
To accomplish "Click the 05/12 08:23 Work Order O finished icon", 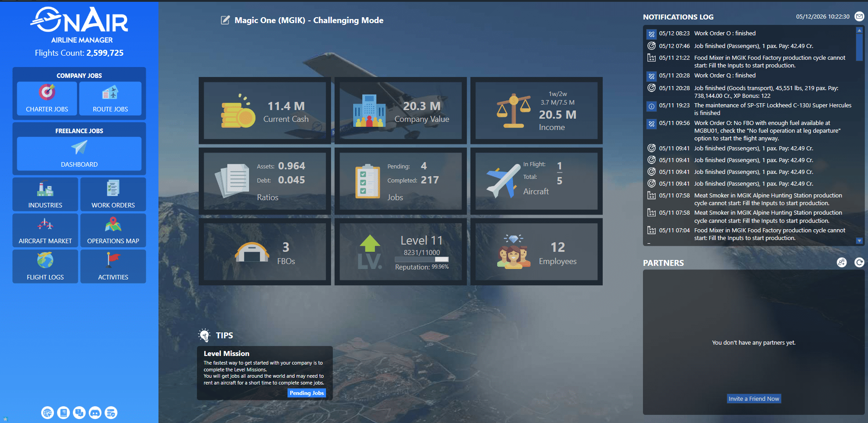I will tap(652, 34).
